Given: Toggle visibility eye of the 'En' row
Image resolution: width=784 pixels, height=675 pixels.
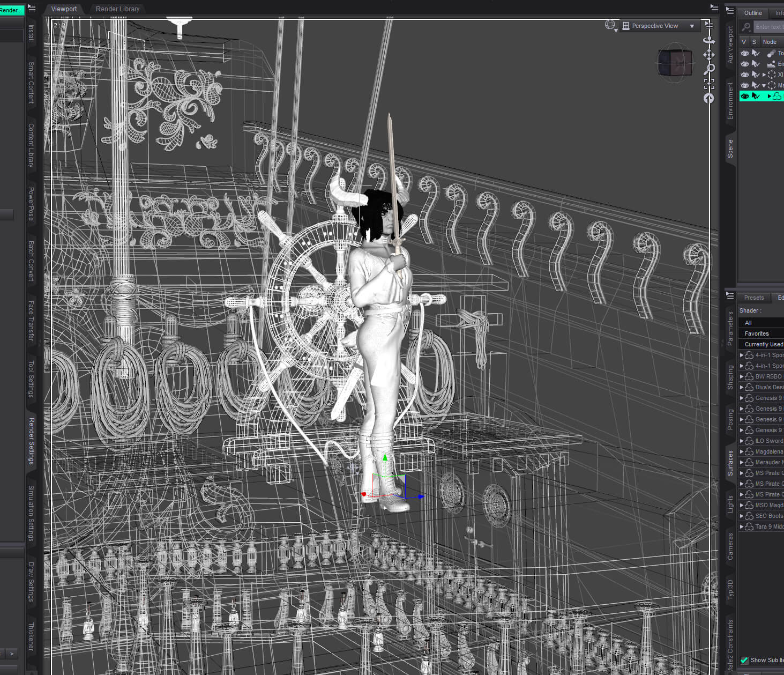Looking at the screenshot, I should click(745, 64).
